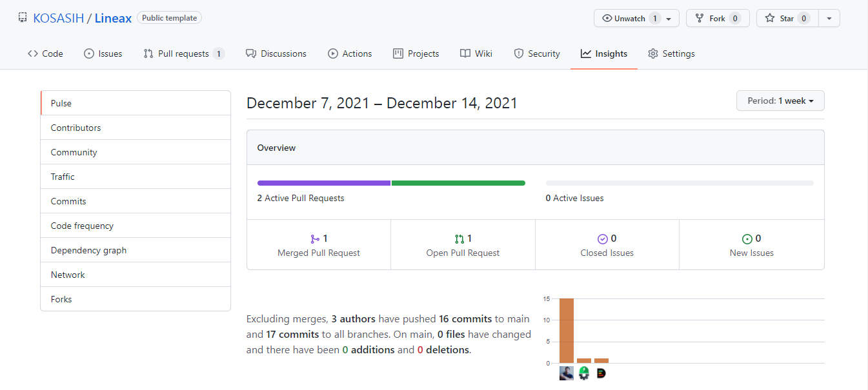This screenshot has width=868, height=390.
Task: Click the green bot avatar under chart
Action: 584,373
